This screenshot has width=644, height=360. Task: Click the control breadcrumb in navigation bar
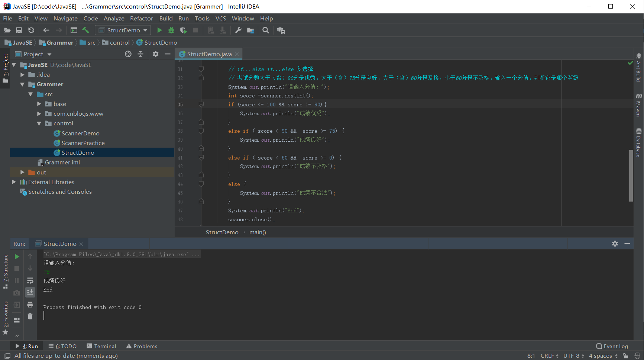pyautogui.click(x=120, y=43)
